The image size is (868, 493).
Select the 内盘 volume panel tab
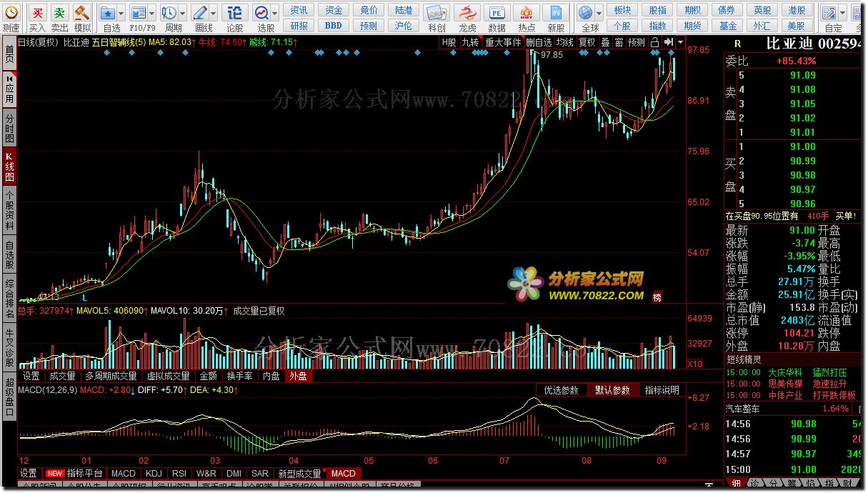pos(271,376)
